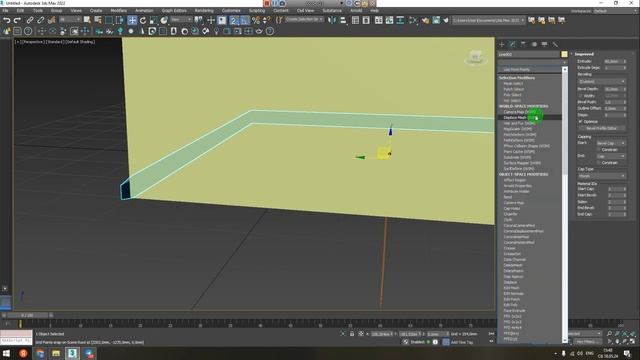The height and width of the screenshot is (360, 640).
Task: Open the Align tool
Action: [x=343, y=20]
